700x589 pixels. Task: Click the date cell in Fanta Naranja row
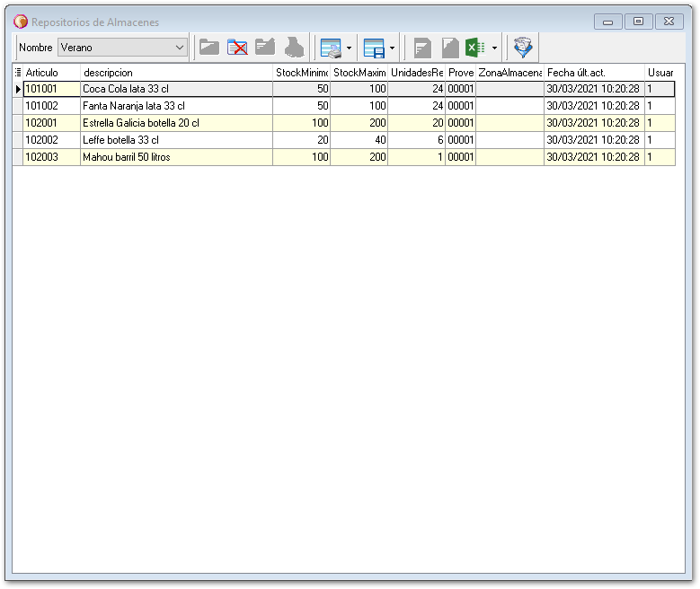click(594, 106)
